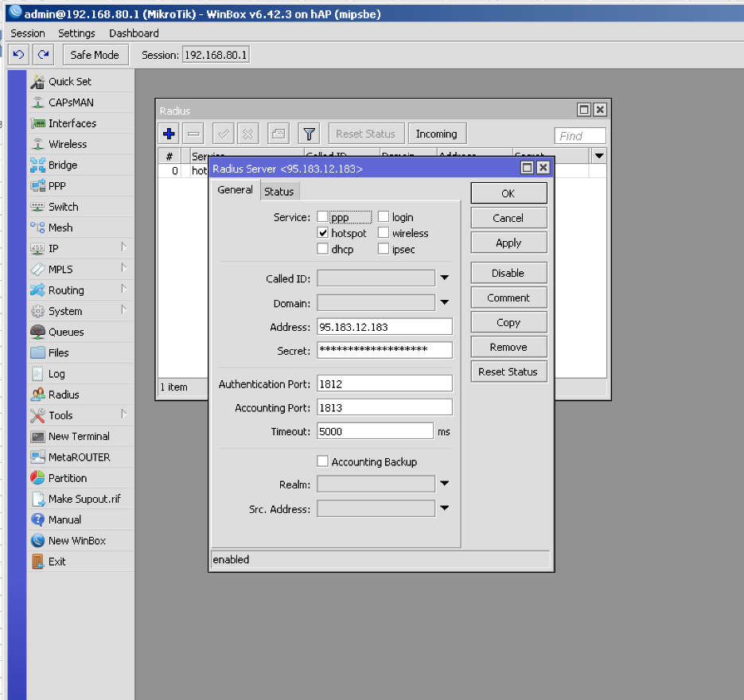This screenshot has height=700, width=744.
Task: Open New Terminal from sidebar
Action: click(80, 437)
